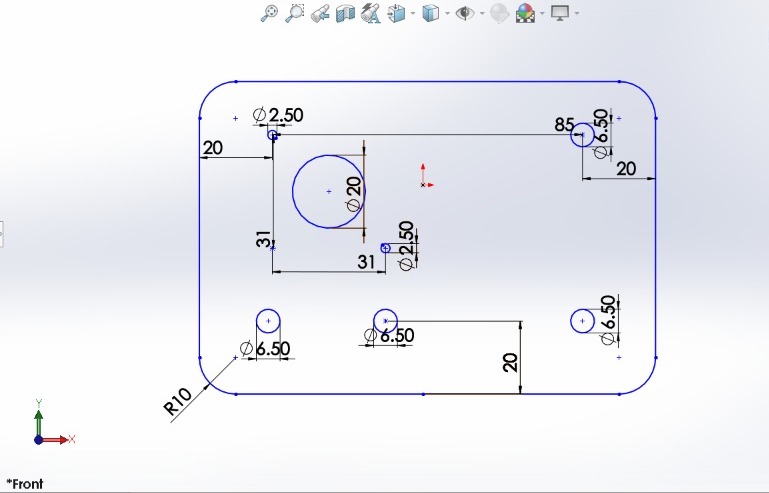Click the Edit Appearance sphere icon
Image resolution: width=769 pixels, height=493 pixels.
click(x=499, y=13)
